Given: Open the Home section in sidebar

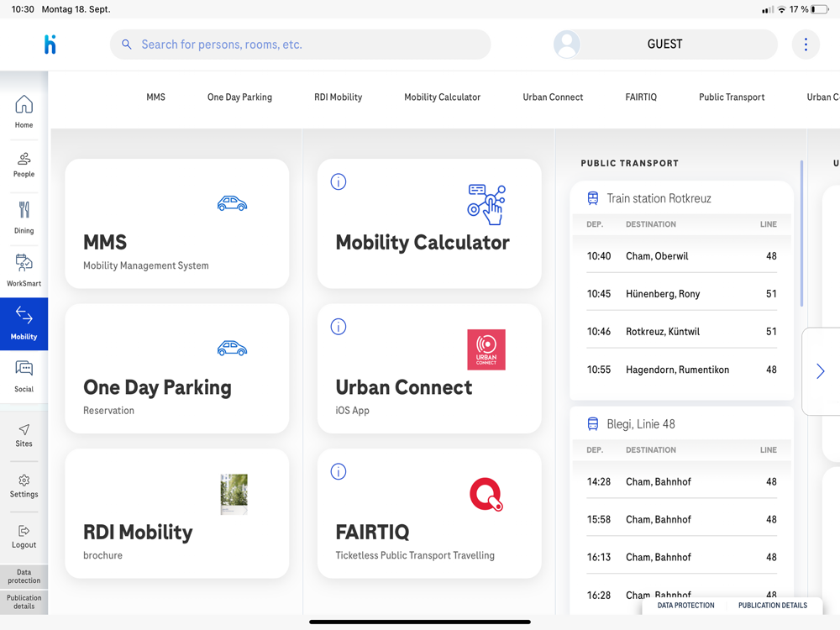Looking at the screenshot, I should (24, 112).
